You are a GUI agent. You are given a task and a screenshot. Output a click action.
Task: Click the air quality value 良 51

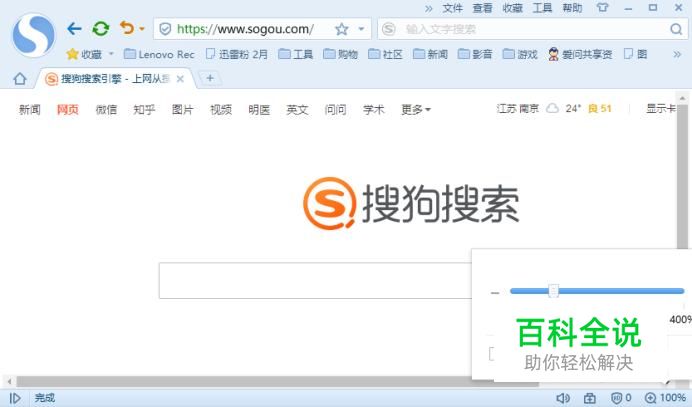[600, 109]
